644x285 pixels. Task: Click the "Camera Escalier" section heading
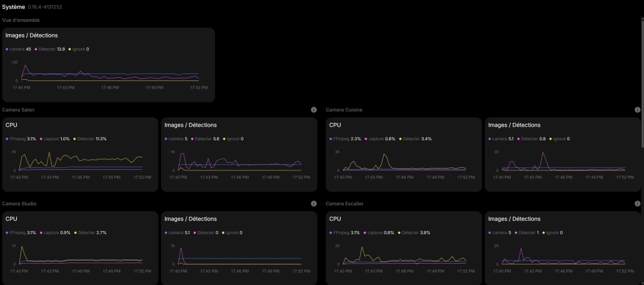(345, 204)
